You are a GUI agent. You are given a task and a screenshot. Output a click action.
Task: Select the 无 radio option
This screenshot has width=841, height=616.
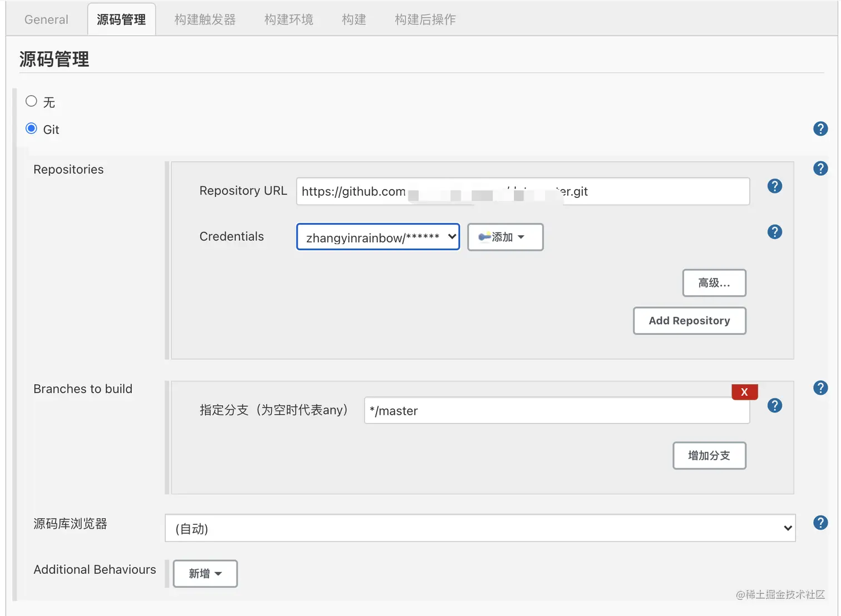tap(31, 101)
